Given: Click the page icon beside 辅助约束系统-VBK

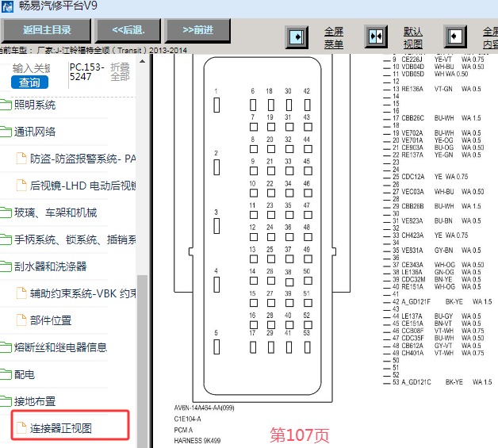Looking at the screenshot, I should [21, 293].
